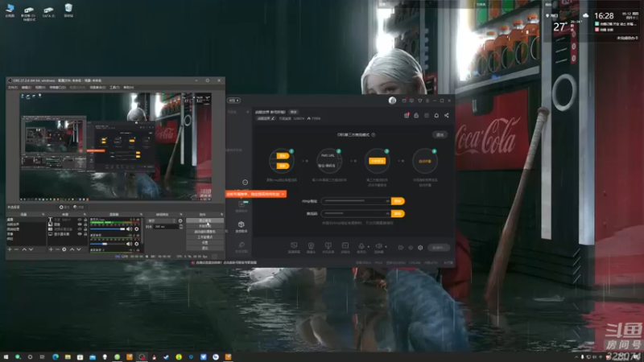The height and width of the screenshot is (362, 644).
Task: Open the Help menu in OBS
Action: pos(129,88)
